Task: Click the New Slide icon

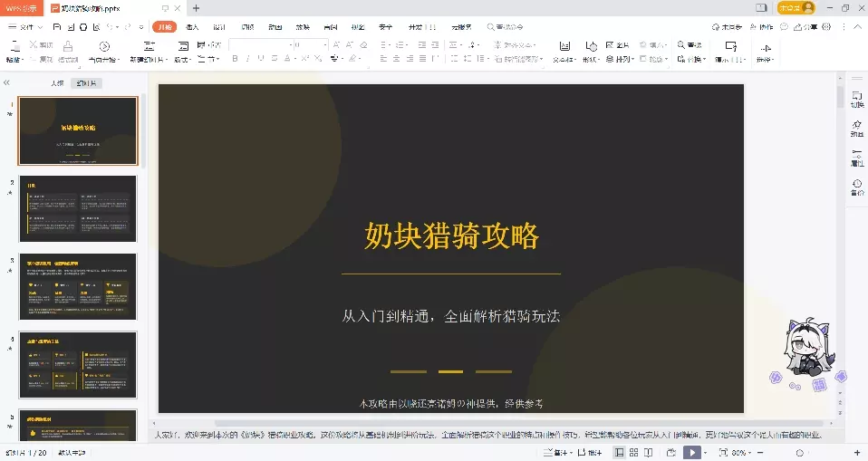Action: [x=149, y=46]
